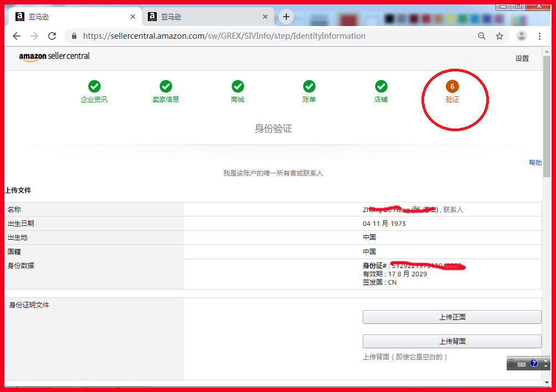
Task: Click the 出生日期 row label
Action: (21, 224)
